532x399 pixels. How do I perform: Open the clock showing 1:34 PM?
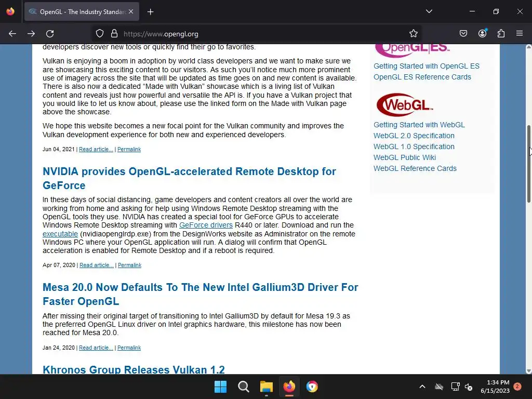click(495, 387)
